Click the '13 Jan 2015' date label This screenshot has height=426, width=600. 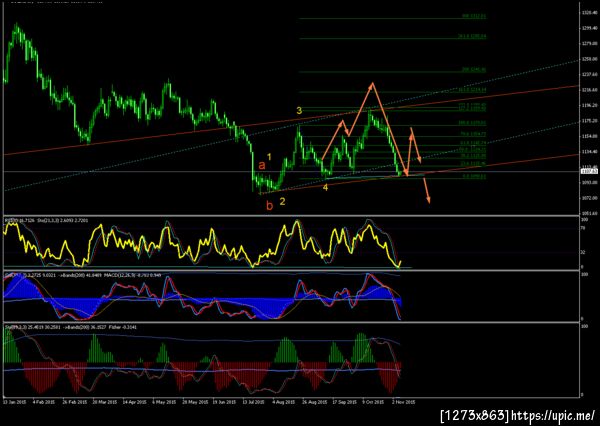tap(15, 402)
